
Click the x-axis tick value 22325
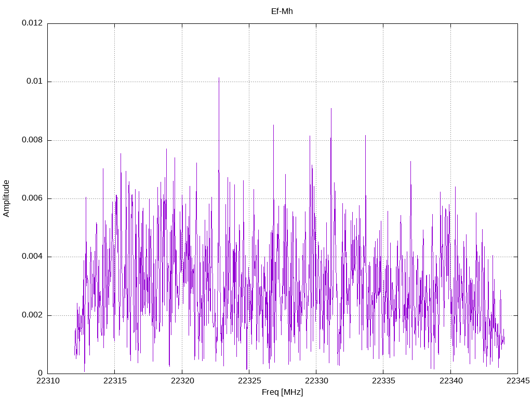[x=249, y=381]
